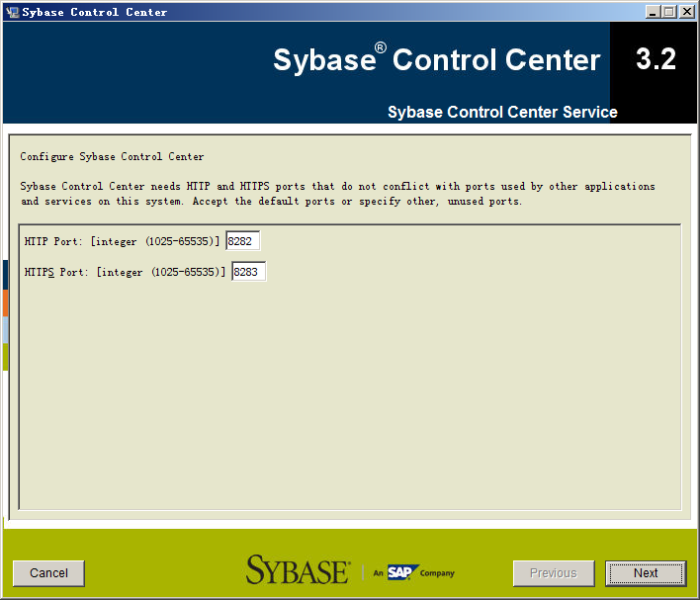Click the 'Configure Sybase Control Center' heading
Viewport: 700px width, 600px height.
click(x=112, y=157)
